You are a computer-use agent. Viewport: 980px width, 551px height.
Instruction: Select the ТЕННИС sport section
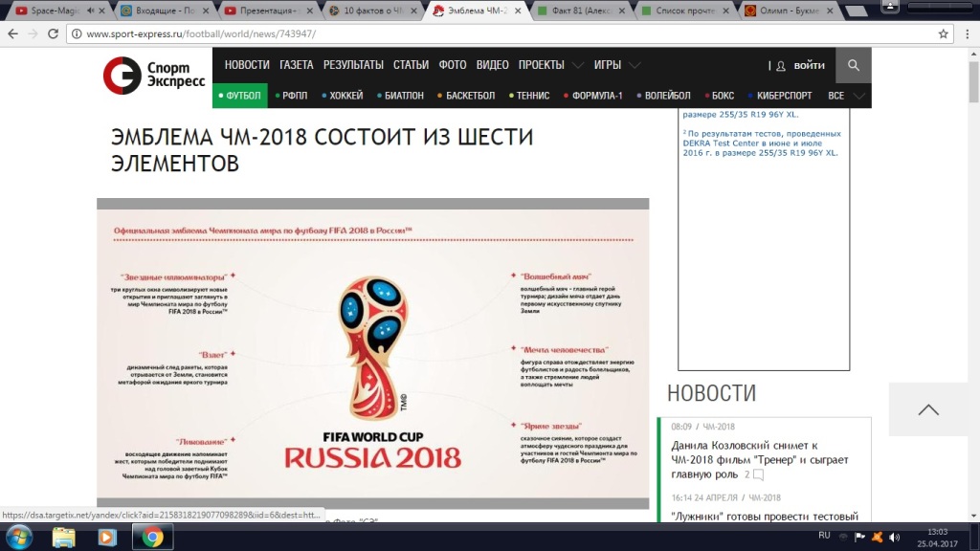click(x=529, y=96)
